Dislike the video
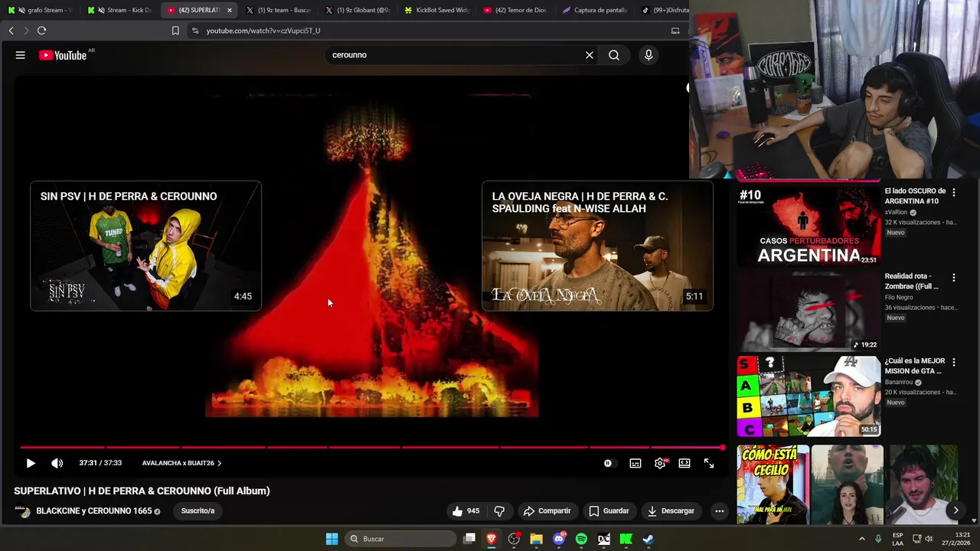The height and width of the screenshot is (551, 980). click(499, 510)
